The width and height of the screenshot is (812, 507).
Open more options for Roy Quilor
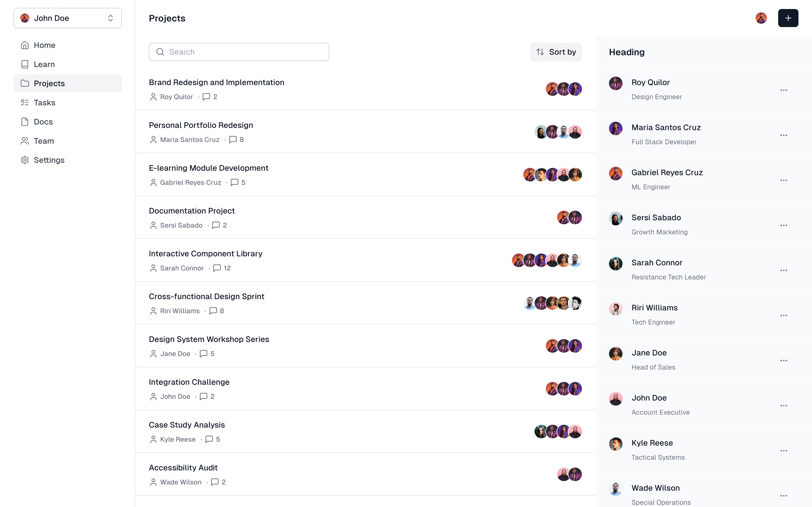(784, 90)
